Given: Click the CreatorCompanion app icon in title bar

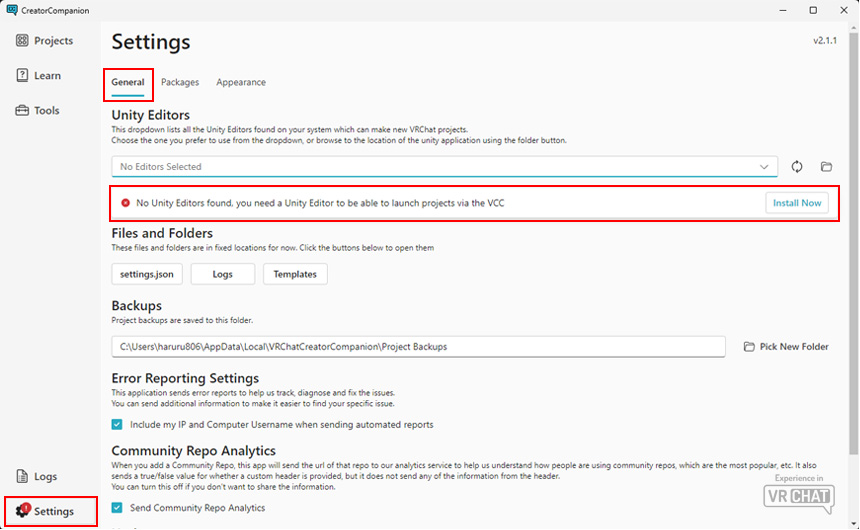Looking at the screenshot, I should click(11, 10).
